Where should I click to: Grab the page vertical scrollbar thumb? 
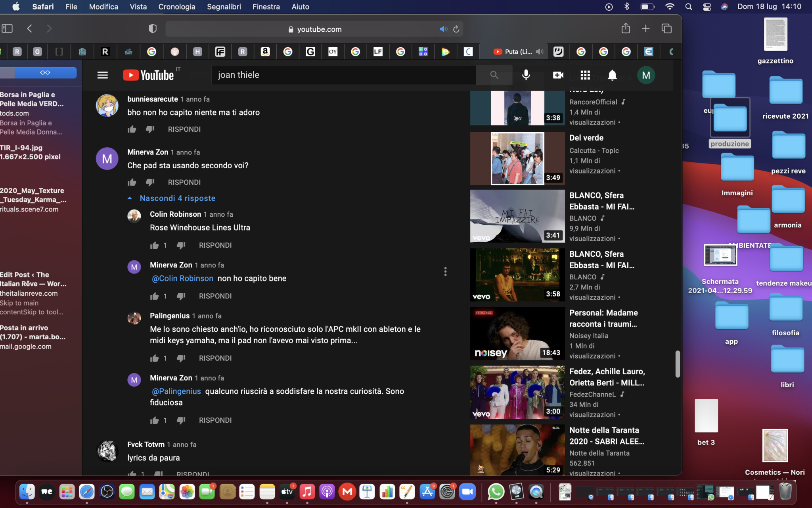(678, 364)
